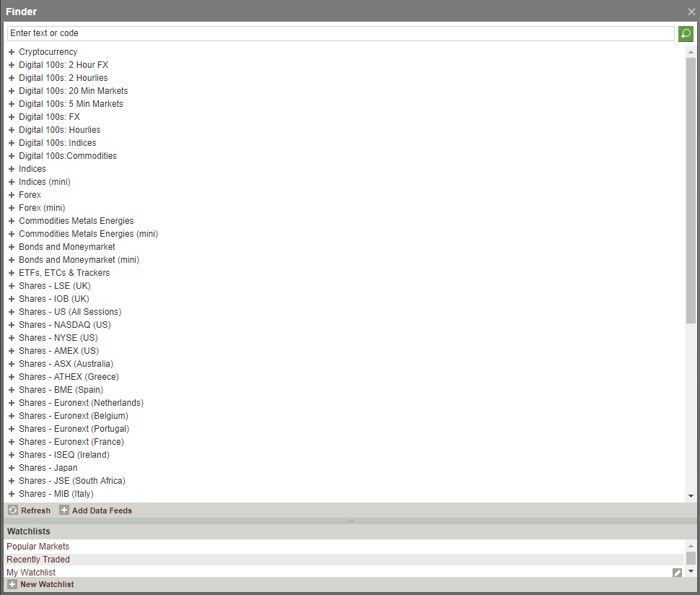Click the Watchlists scroll-down arrow
700x595 pixels.
pyautogui.click(x=691, y=571)
